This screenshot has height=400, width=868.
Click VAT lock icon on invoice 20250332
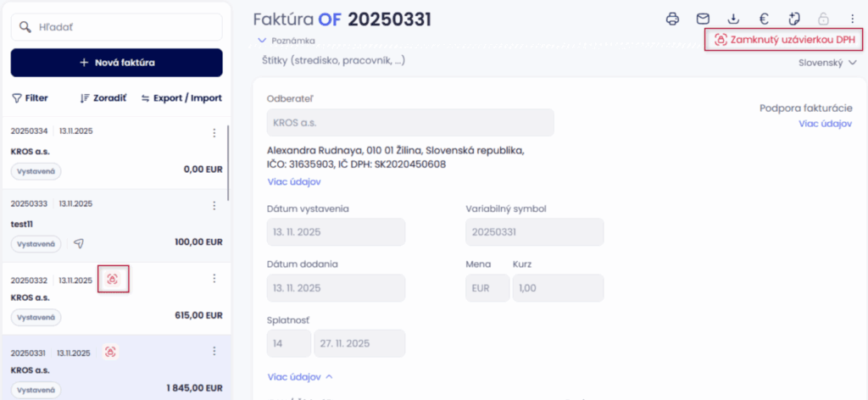point(113,278)
